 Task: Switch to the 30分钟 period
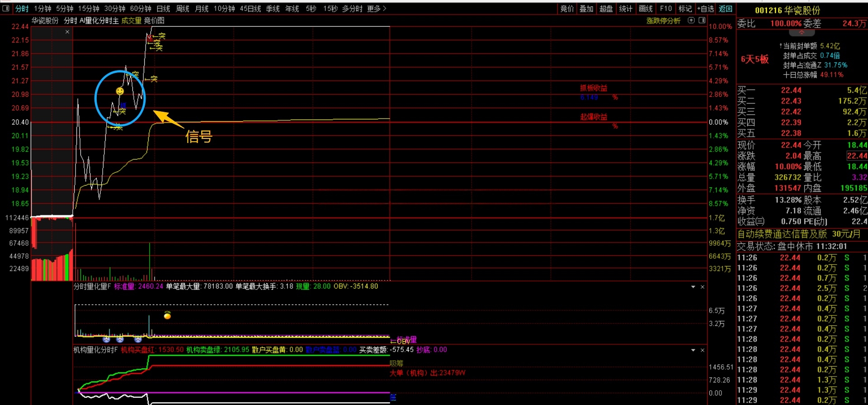(115, 9)
